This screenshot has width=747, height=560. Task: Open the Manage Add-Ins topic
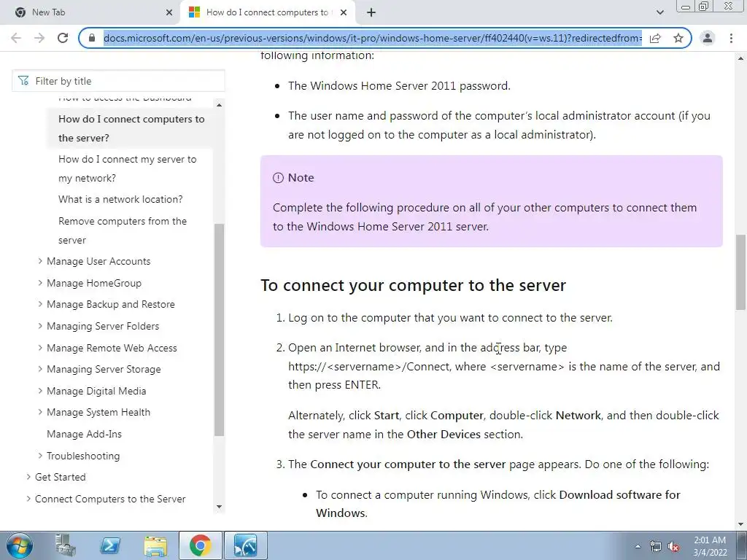[x=85, y=435]
